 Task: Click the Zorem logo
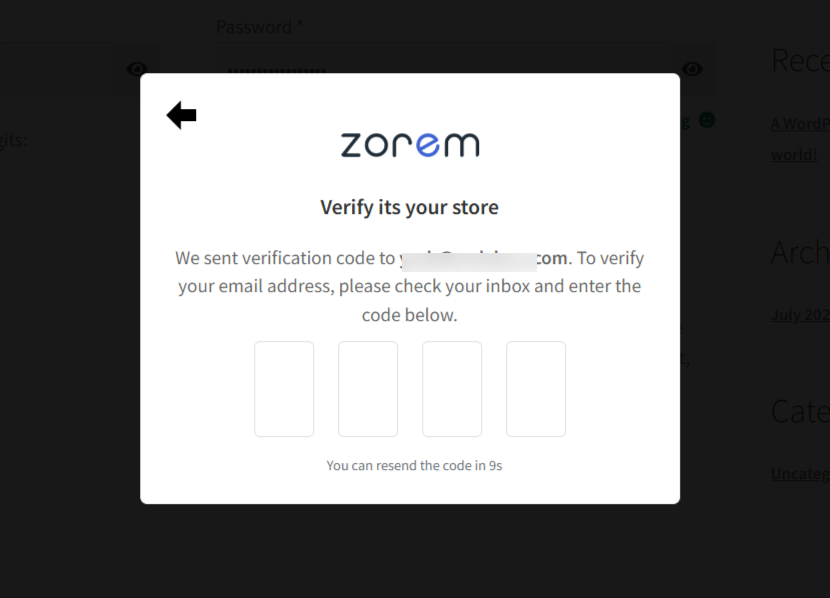(x=409, y=144)
